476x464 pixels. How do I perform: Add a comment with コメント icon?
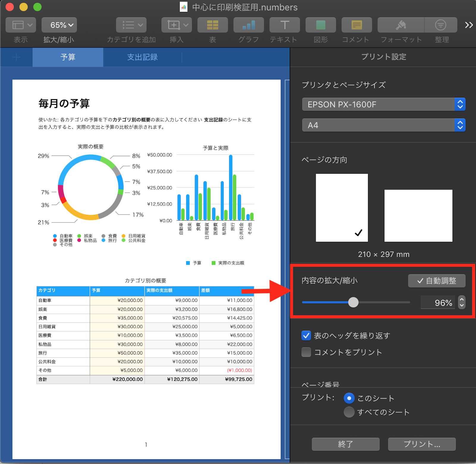pyautogui.click(x=356, y=25)
